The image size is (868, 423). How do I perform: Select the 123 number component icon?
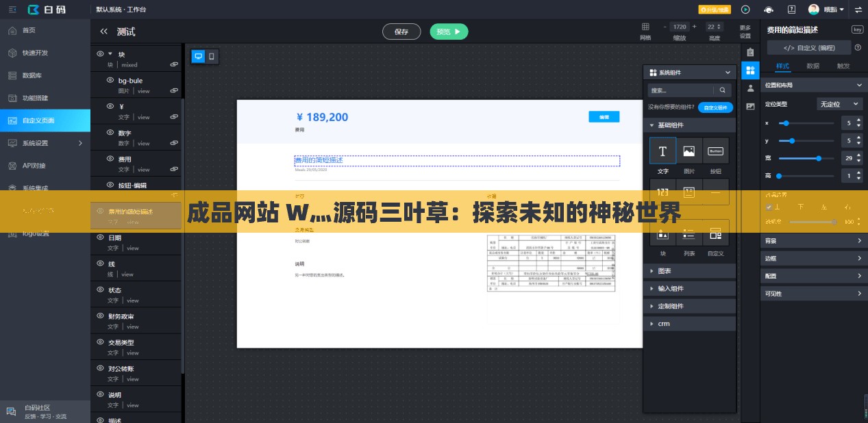[x=662, y=192]
